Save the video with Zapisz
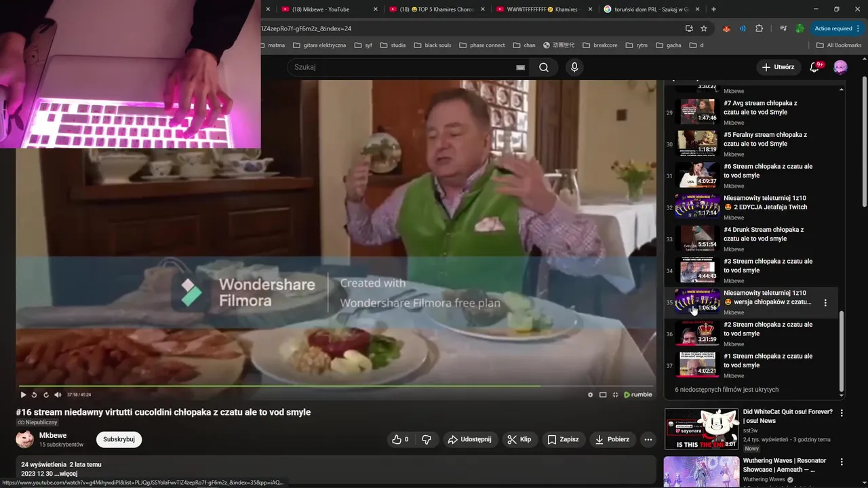 tap(563, 439)
